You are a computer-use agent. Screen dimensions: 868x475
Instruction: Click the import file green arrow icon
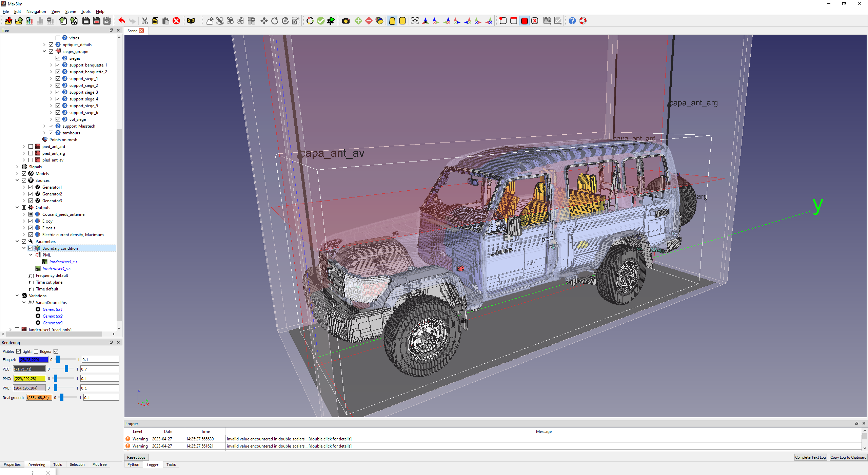tap(63, 21)
